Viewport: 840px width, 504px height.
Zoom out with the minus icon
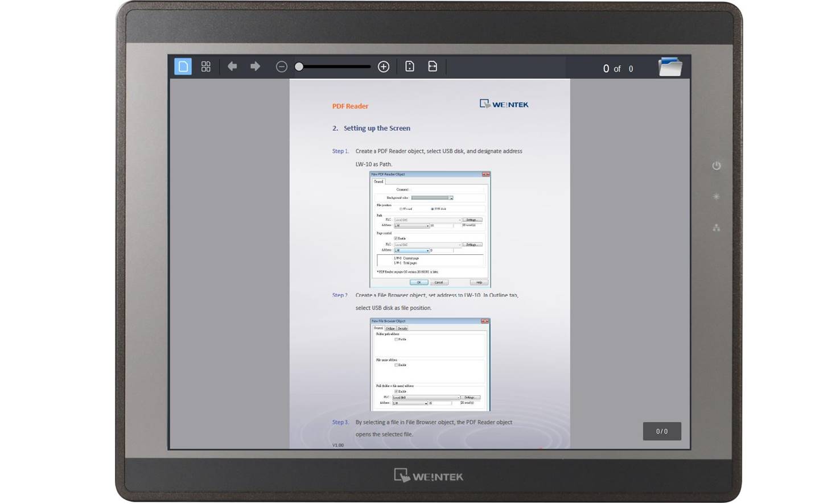(x=281, y=67)
